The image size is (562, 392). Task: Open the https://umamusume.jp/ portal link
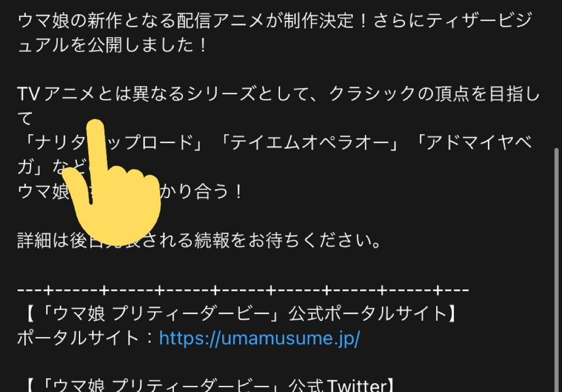(260, 338)
